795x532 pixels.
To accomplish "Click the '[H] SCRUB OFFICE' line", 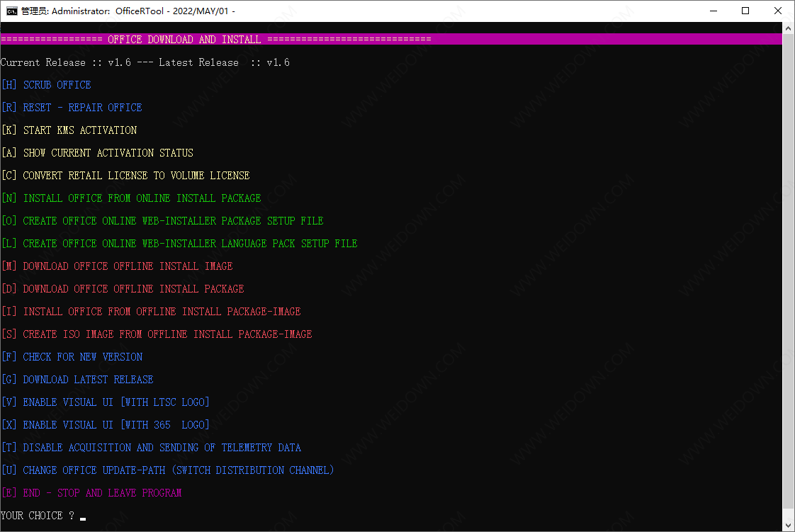I will tap(47, 84).
